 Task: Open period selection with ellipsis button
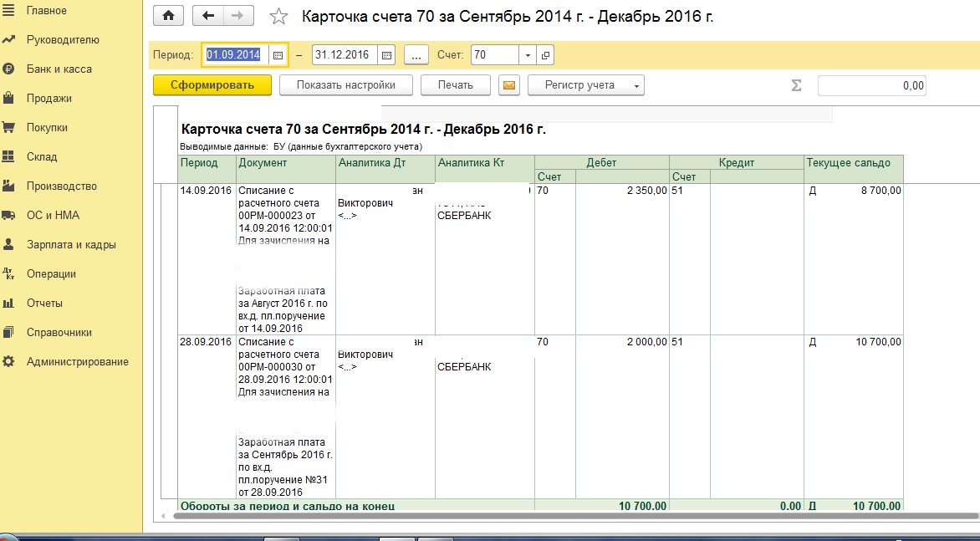[x=416, y=55]
